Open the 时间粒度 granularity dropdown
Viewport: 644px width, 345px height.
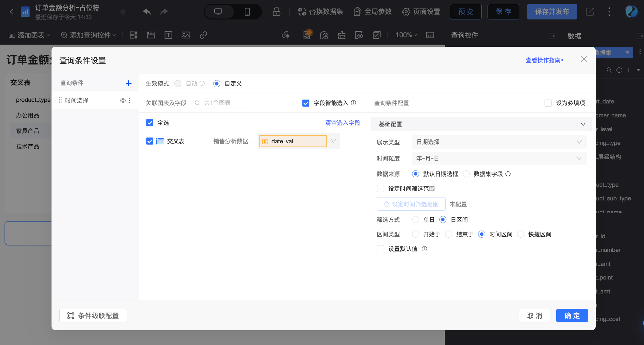(x=498, y=158)
